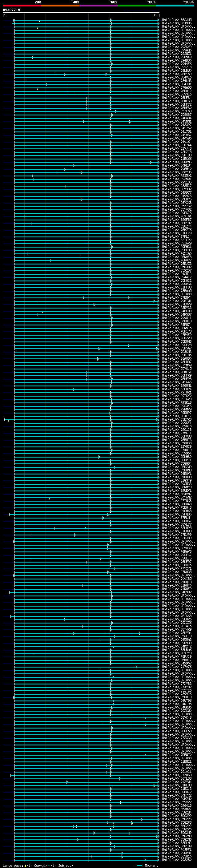This screenshot has width=197, height=868.
Task: Open the UniRef100_Q6KFS4 hit
Action: [x=177, y=98]
